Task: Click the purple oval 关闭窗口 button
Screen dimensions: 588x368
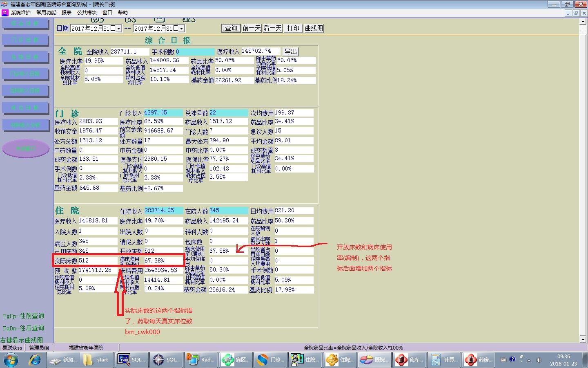Action: coord(26,148)
